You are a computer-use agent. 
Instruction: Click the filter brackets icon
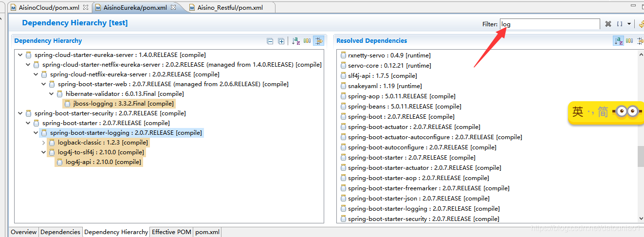[620, 24]
